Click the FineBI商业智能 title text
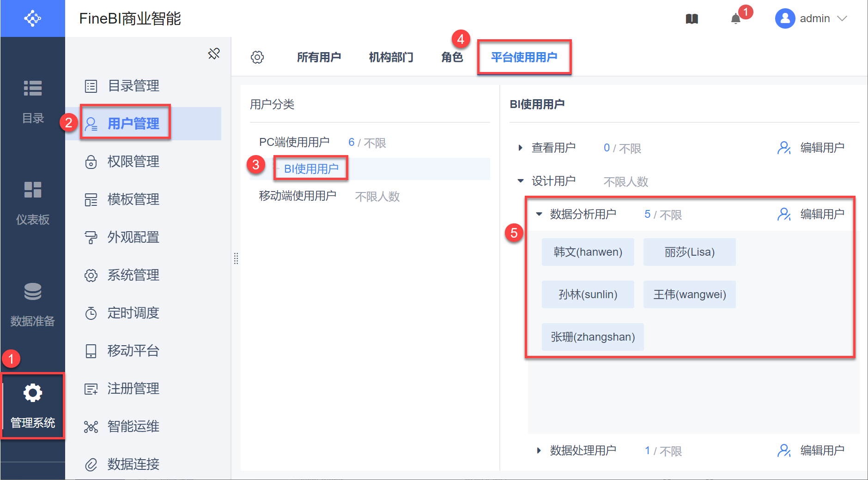Screen dimensions: 868x480 [x=130, y=18]
